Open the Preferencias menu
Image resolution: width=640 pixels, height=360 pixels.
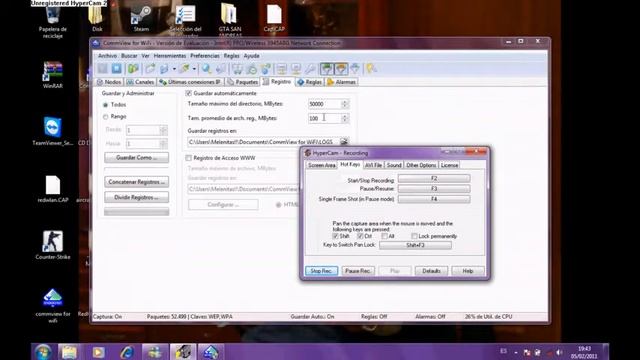pos(205,56)
